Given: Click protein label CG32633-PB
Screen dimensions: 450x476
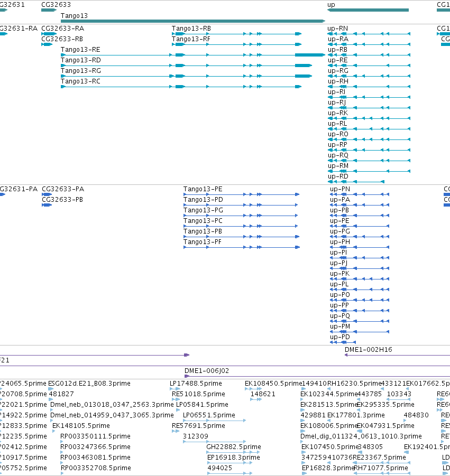Looking at the screenshot, I should (x=62, y=200).
